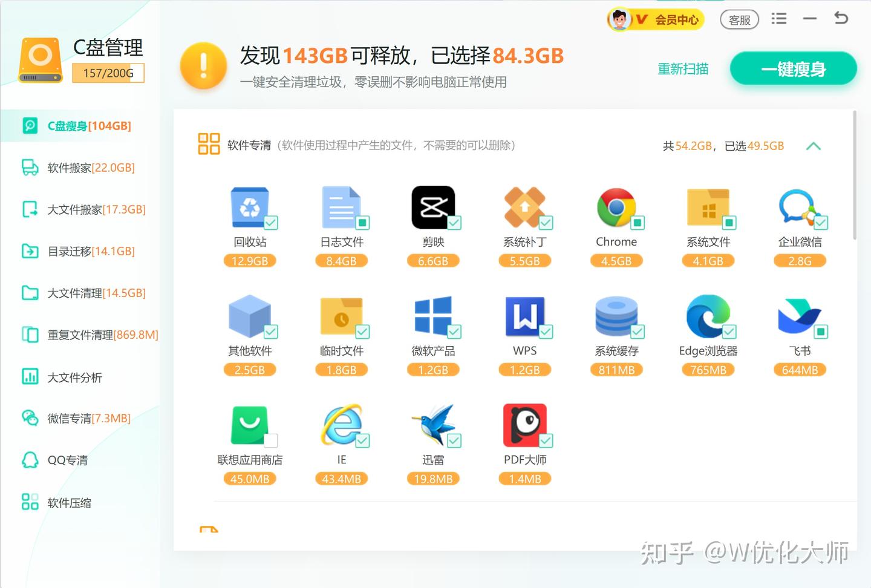
Task: Click the 共54.2GB total text
Action: (689, 146)
